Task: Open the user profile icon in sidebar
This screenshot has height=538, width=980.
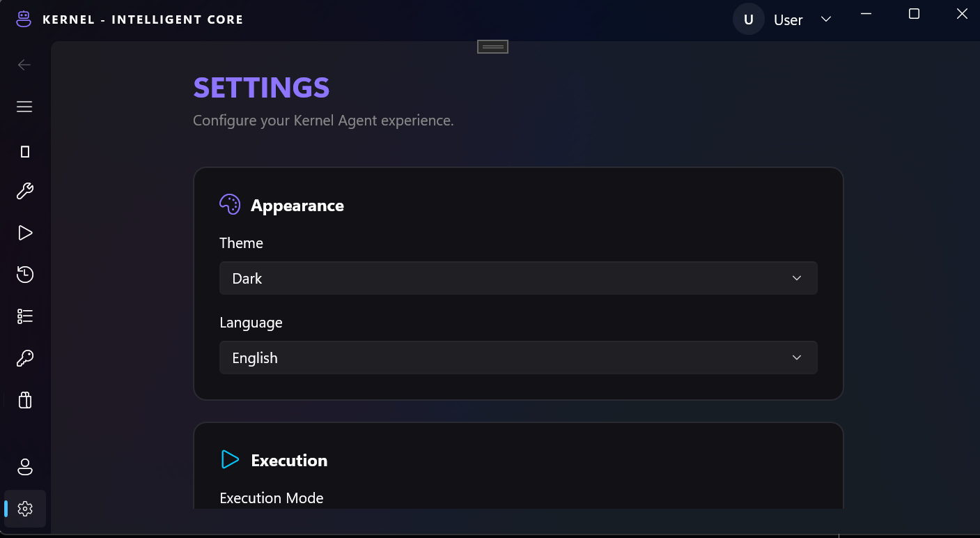Action: click(x=25, y=467)
